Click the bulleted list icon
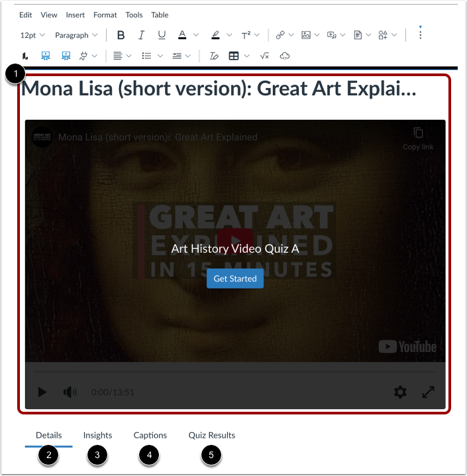The image size is (467, 476). 146,56
